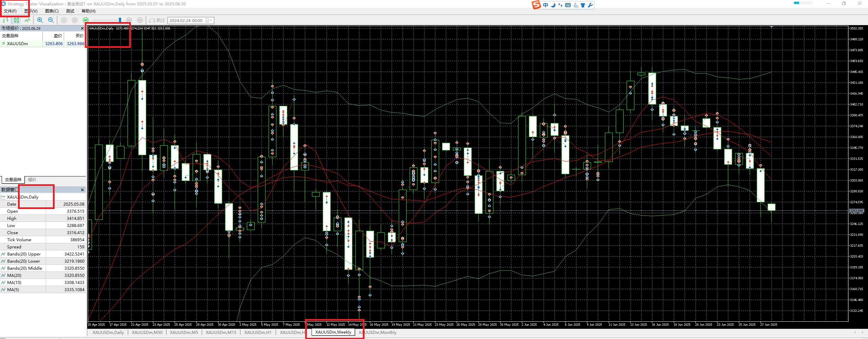
Task: Click the Low value 3288.697
Action: 76,226
